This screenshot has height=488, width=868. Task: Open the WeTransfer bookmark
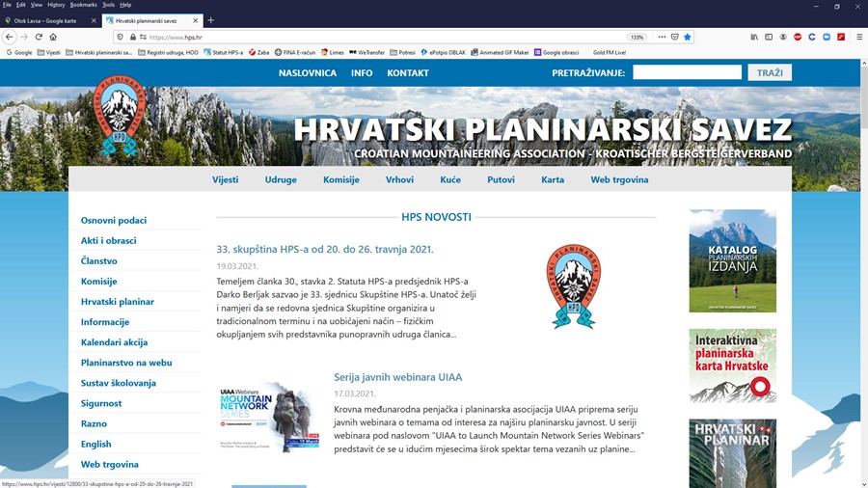367,53
